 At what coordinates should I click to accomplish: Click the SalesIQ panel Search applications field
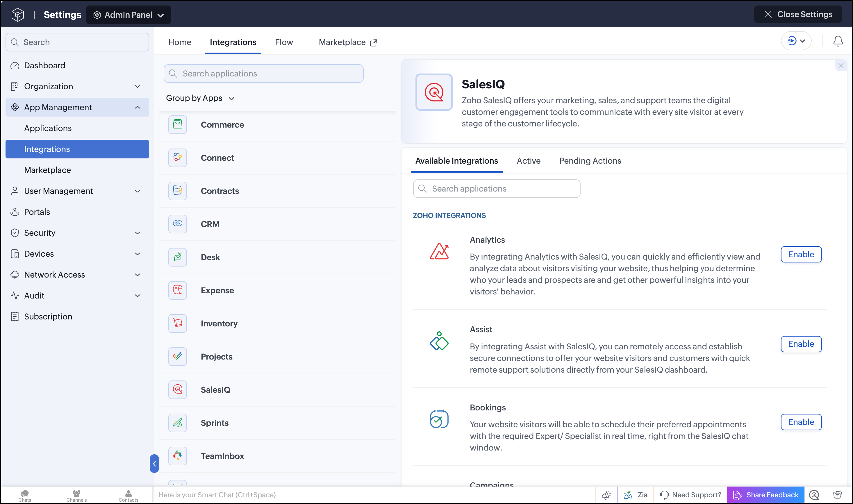(x=496, y=188)
